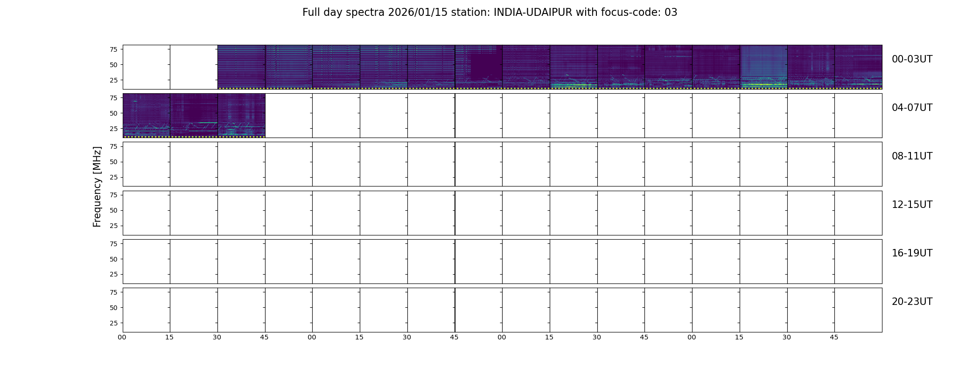Click the '25' tick label in 12-15UT row

coord(113,226)
